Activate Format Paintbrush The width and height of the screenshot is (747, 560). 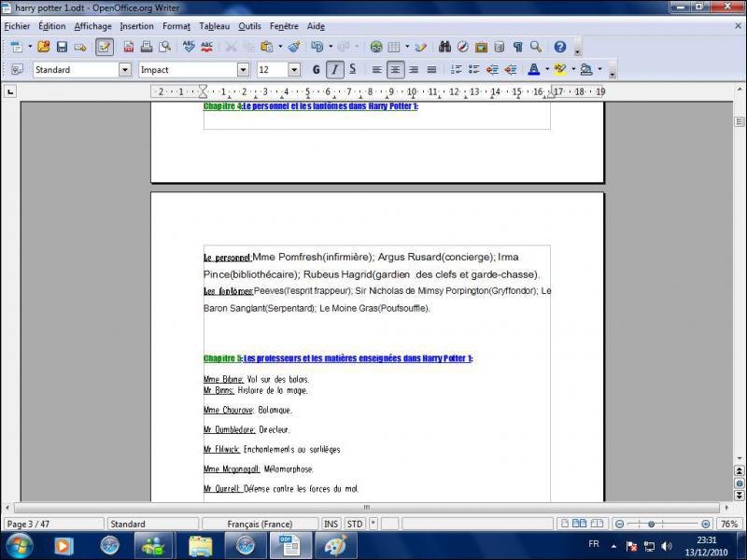tap(294, 47)
